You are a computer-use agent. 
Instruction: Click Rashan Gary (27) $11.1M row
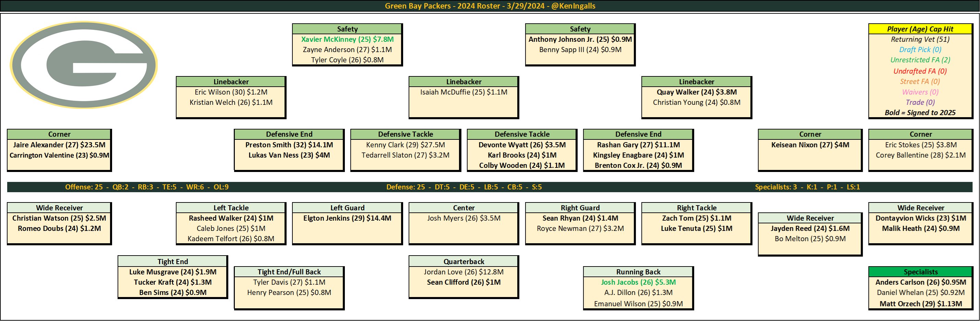click(x=638, y=145)
